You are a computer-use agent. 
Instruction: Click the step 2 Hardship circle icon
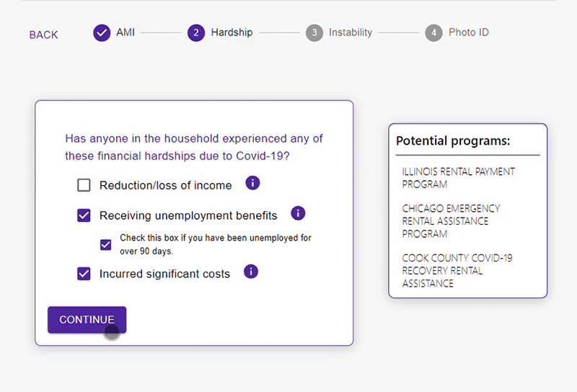pyautogui.click(x=196, y=33)
